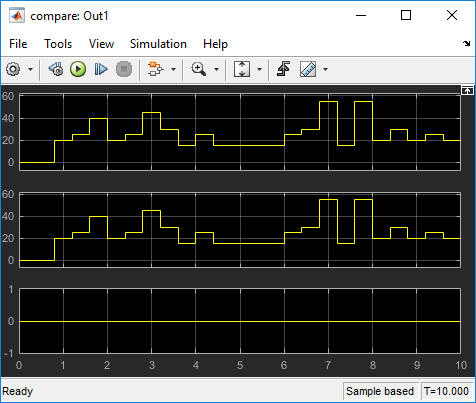The width and height of the screenshot is (476, 403).
Task: Toggle the Triggers icon in toolbar
Action: 283,69
